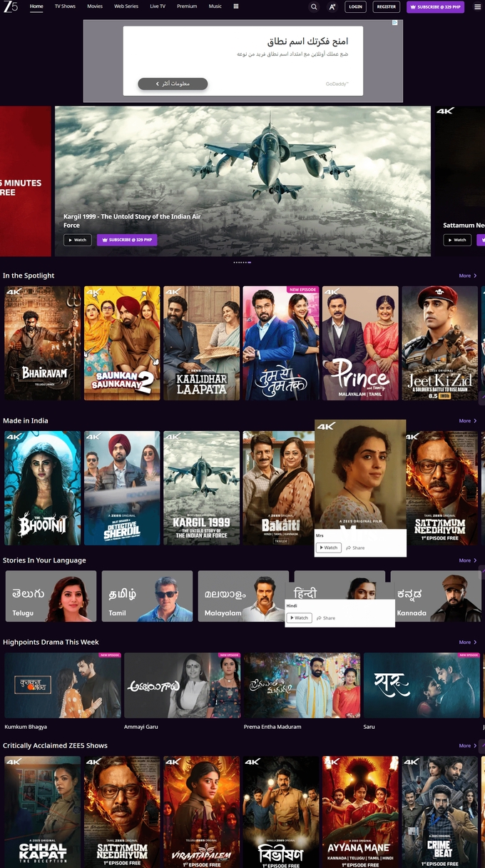Expand More for Made in India
The image size is (485, 868).
(x=467, y=421)
